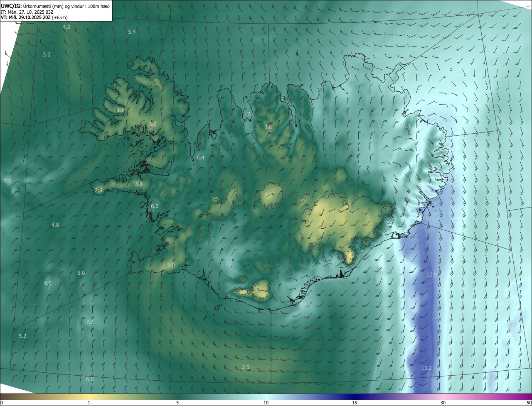532x406 pixels.
Task: Click the colorbar tick label 50
Action: 529,403
